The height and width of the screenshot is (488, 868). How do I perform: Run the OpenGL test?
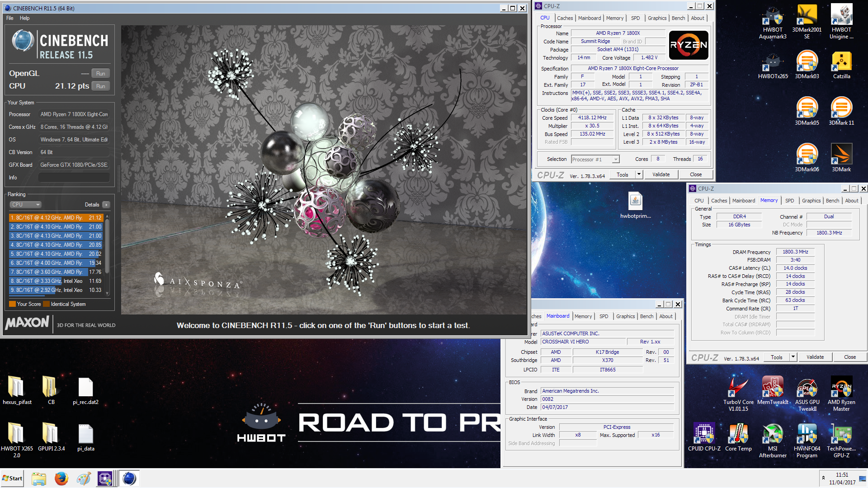(x=101, y=74)
